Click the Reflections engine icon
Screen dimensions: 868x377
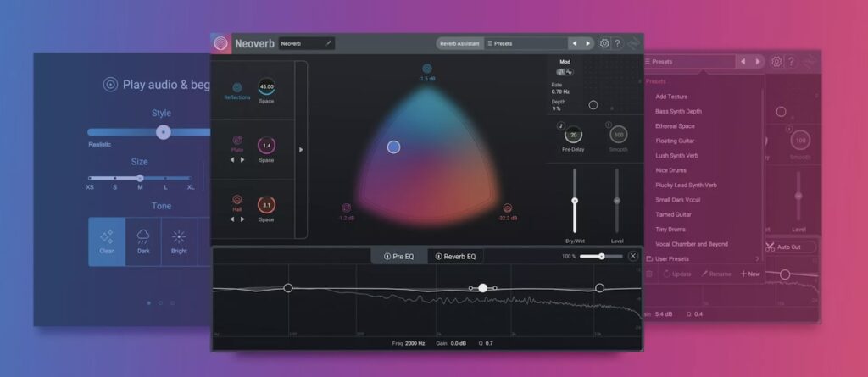click(x=237, y=87)
